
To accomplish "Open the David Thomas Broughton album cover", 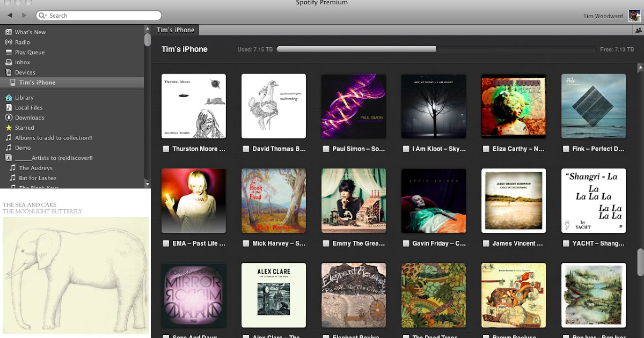I will tap(274, 106).
